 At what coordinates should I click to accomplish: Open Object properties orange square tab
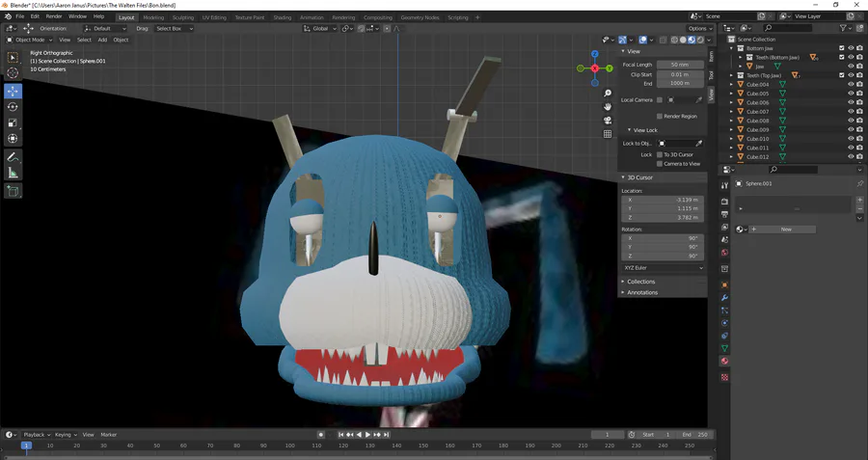click(x=724, y=284)
